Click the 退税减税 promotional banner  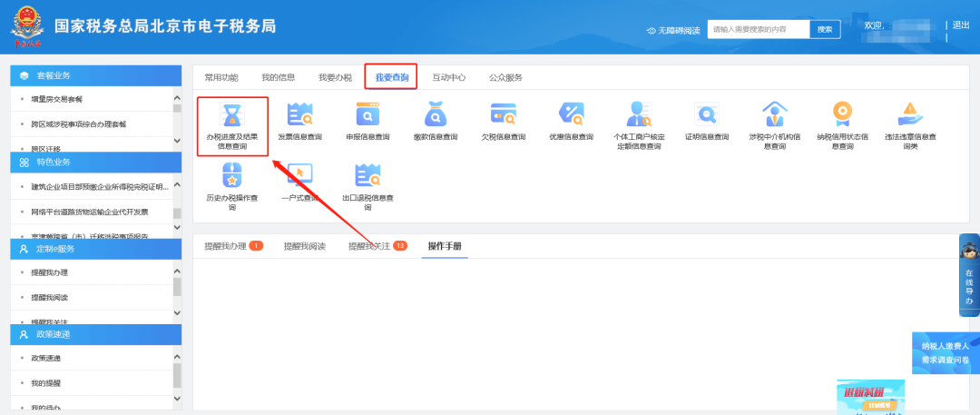click(870, 397)
